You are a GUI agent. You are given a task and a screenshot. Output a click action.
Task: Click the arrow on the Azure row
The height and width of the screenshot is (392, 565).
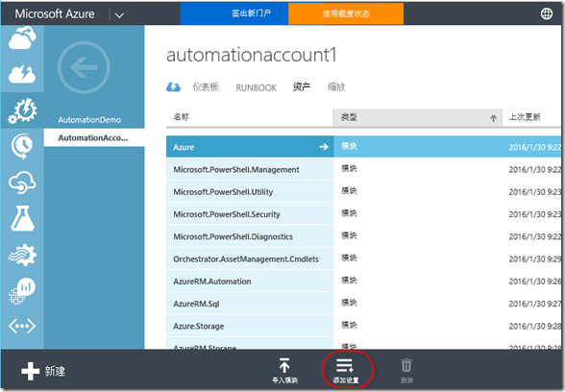[324, 147]
